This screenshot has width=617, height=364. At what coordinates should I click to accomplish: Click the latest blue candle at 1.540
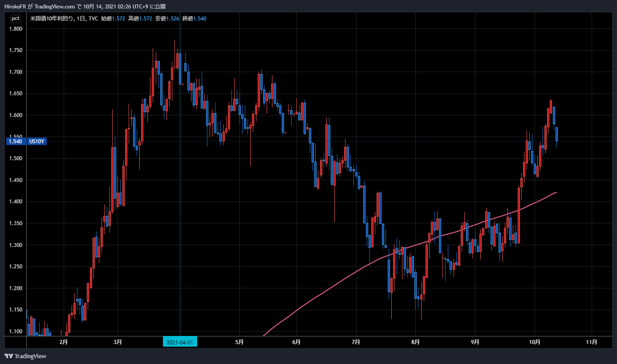tap(557, 134)
